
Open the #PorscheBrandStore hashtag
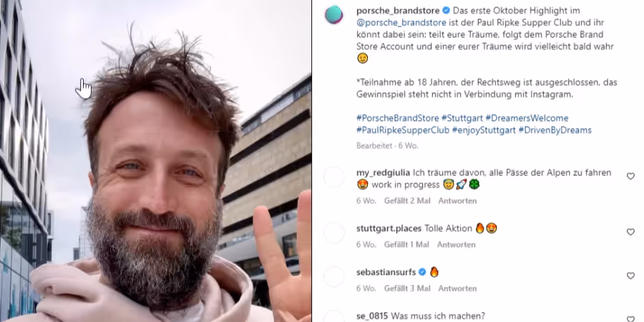(398, 118)
